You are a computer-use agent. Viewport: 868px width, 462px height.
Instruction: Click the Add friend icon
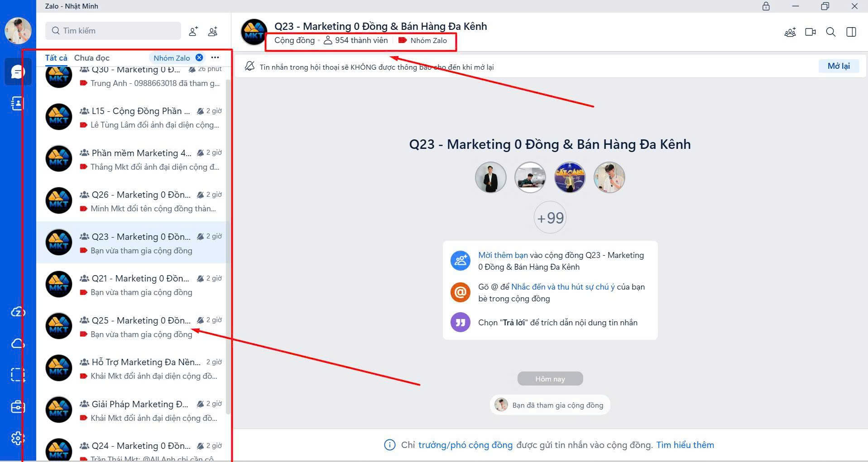click(x=193, y=31)
